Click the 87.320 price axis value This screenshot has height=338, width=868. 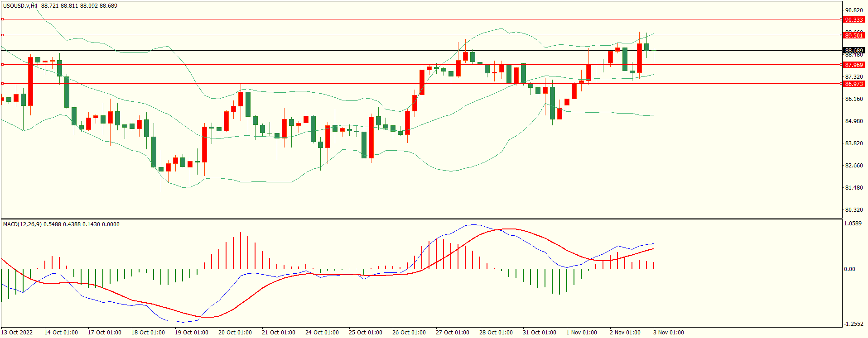point(854,77)
